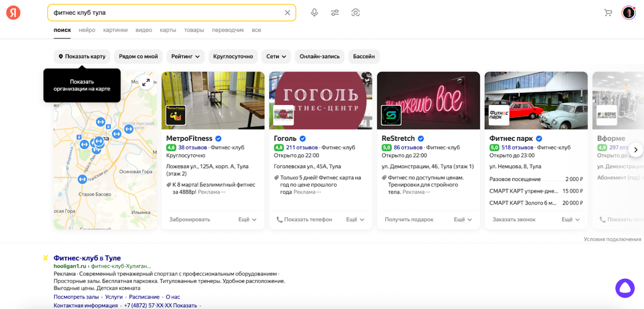
Task: Search by image with camera icon
Action: (x=355, y=13)
